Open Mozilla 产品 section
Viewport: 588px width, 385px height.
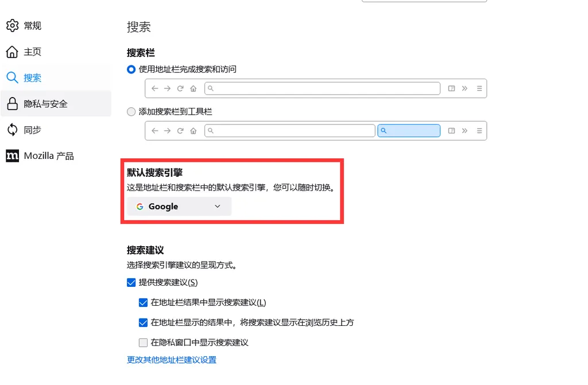coord(56,155)
